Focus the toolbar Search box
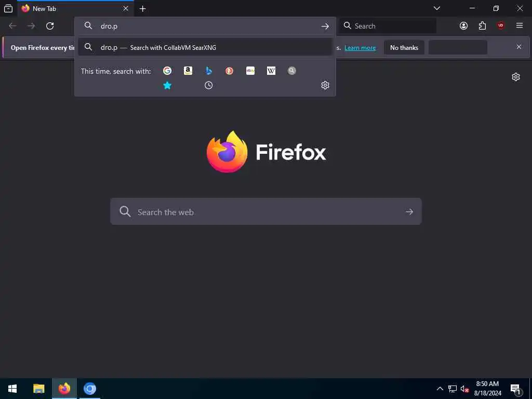The width and height of the screenshot is (532, 399). [x=388, y=26]
